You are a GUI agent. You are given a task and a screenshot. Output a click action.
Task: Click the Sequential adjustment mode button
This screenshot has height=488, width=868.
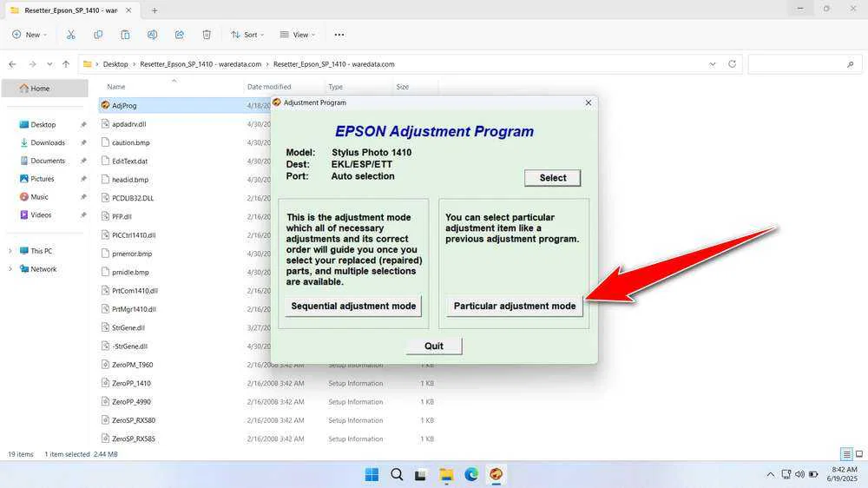353,306
